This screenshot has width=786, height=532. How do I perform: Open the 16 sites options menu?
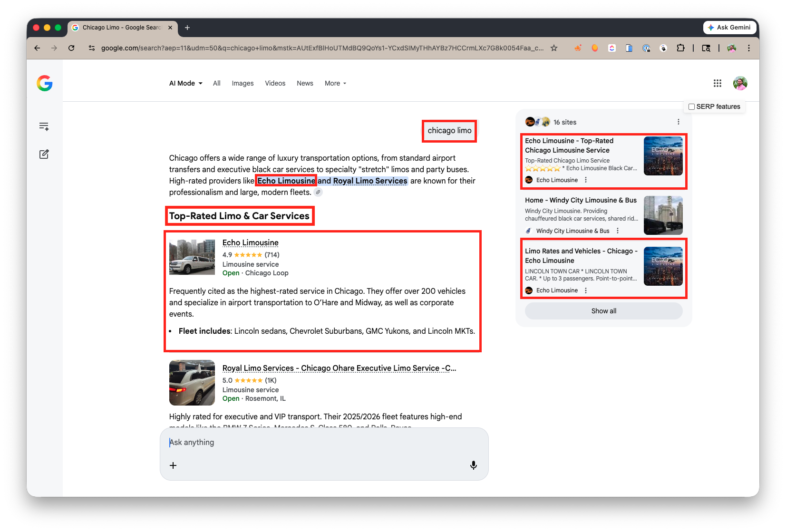678,122
